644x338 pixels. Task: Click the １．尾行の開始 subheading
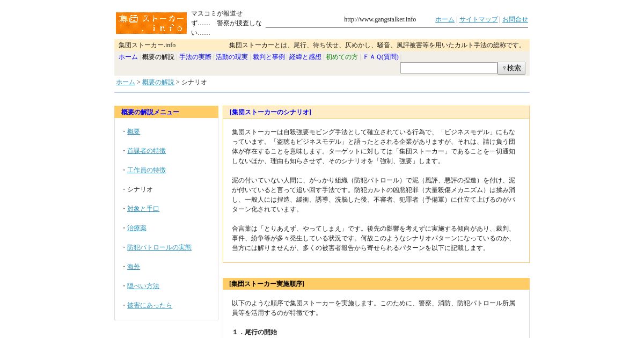[x=254, y=332]
